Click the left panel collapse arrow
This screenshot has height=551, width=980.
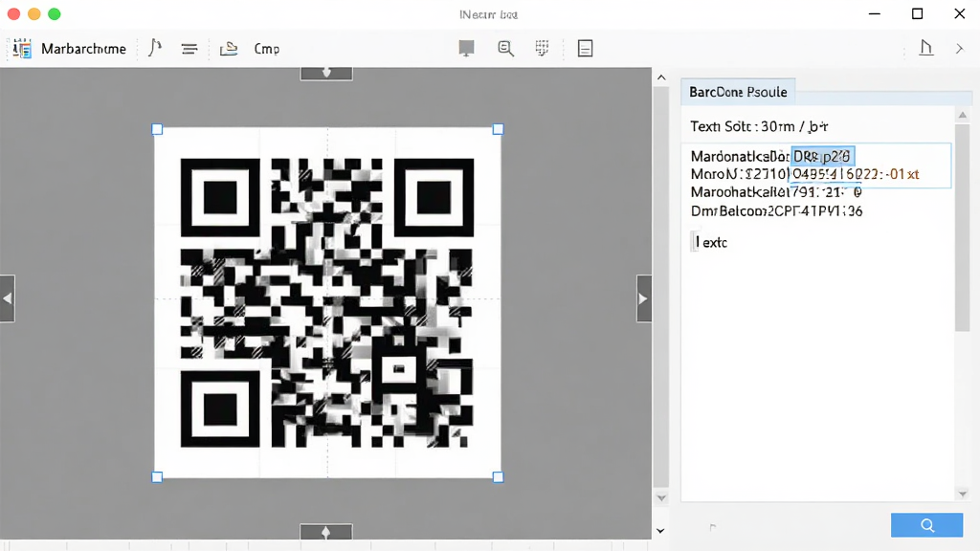point(8,298)
